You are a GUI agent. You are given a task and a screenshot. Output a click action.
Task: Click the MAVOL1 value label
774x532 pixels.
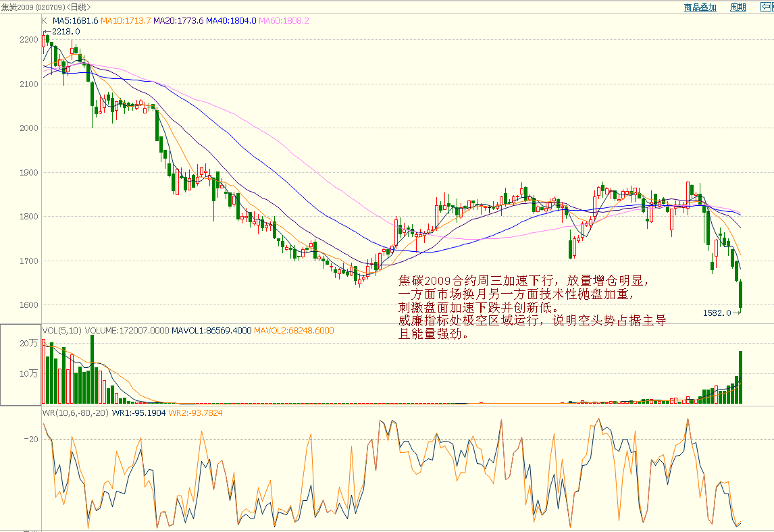(210, 331)
